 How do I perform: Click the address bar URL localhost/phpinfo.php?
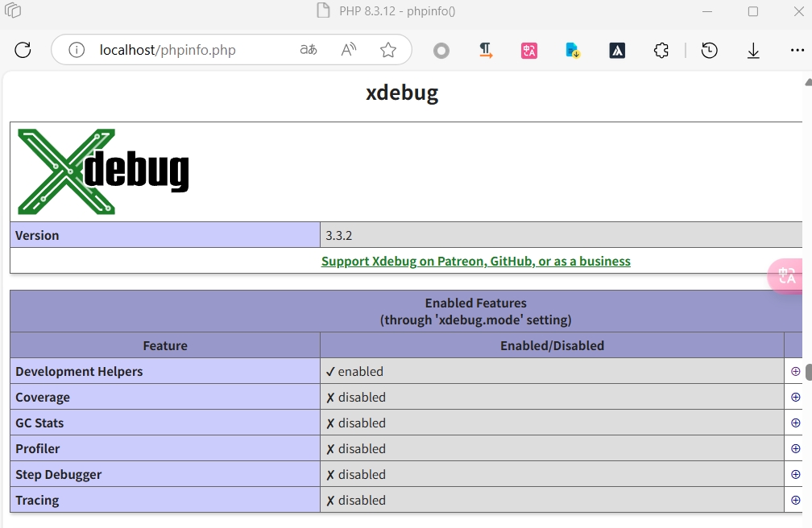[168, 50]
